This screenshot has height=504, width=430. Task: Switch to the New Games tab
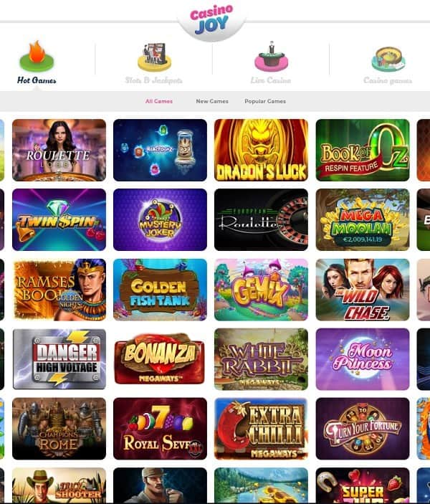coord(212,101)
